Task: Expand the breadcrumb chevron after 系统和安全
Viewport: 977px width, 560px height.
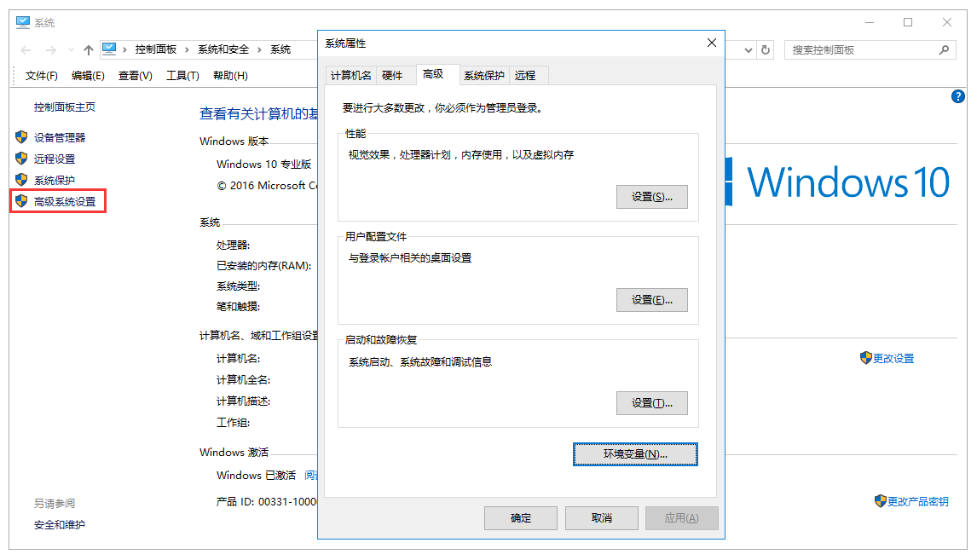Action: click(259, 49)
